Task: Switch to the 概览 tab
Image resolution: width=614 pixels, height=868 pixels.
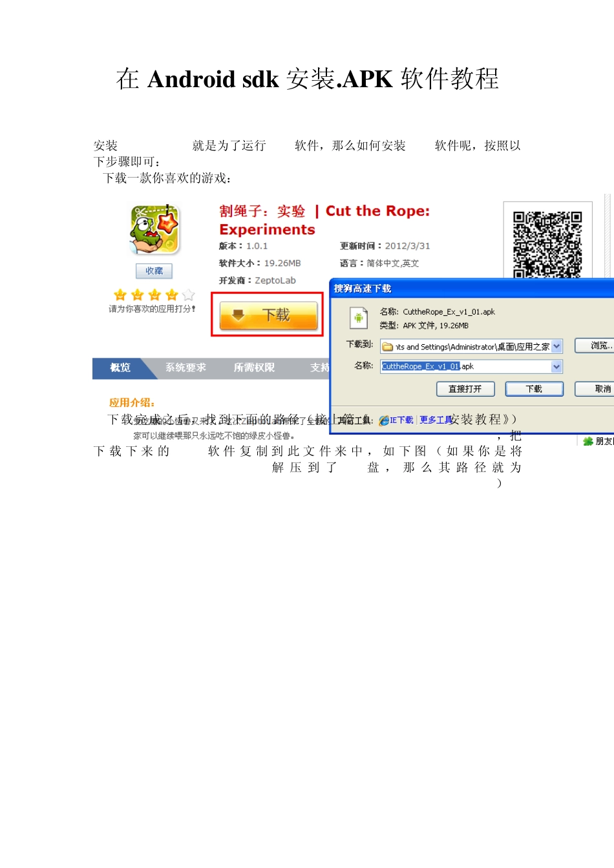Action: (x=120, y=367)
